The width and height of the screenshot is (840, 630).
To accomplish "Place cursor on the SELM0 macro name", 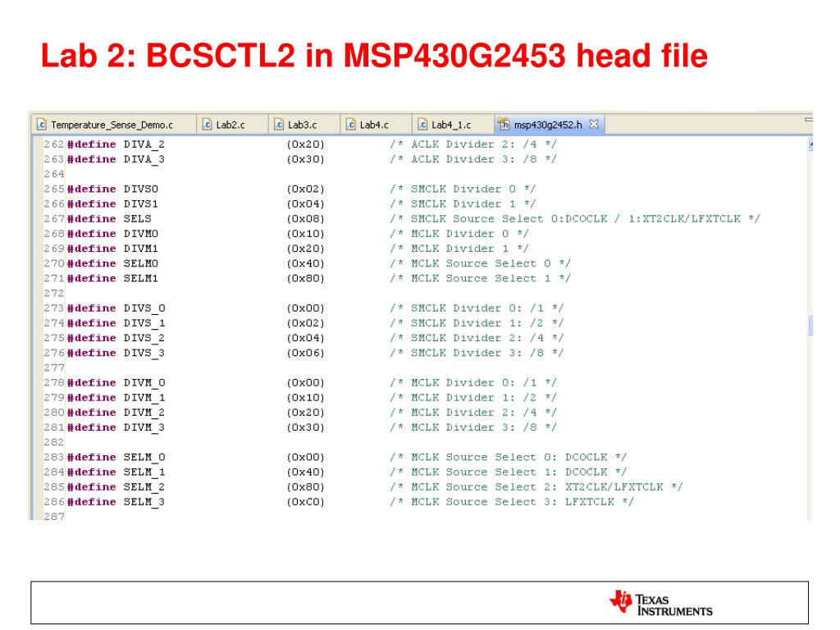I will (141, 263).
